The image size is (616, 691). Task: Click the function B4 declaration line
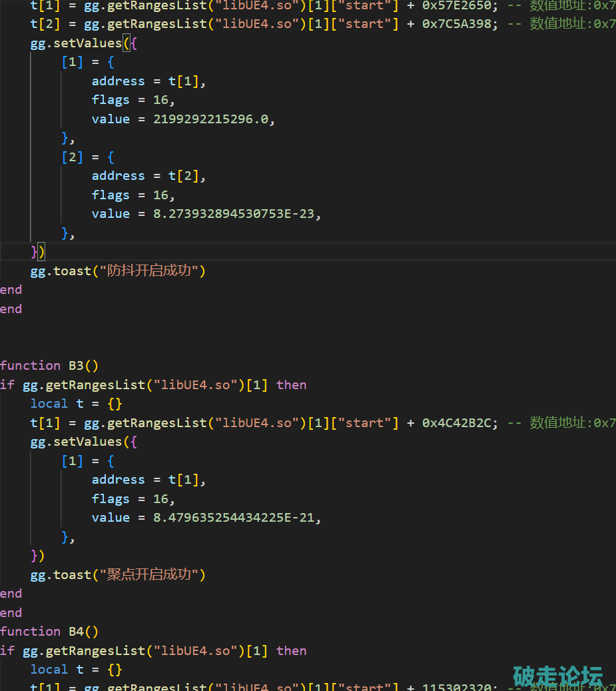coord(49,631)
